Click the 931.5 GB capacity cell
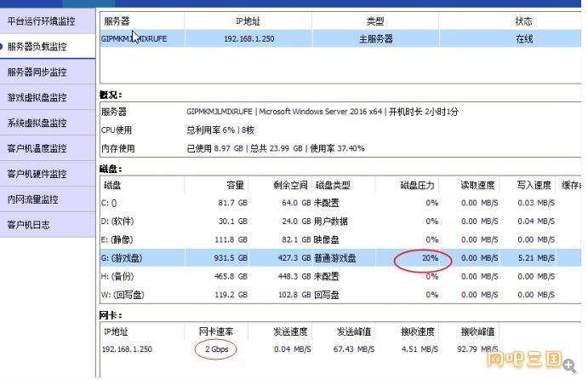Image resolution: width=588 pixels, height=380 pixels. (x=231, y=258)
